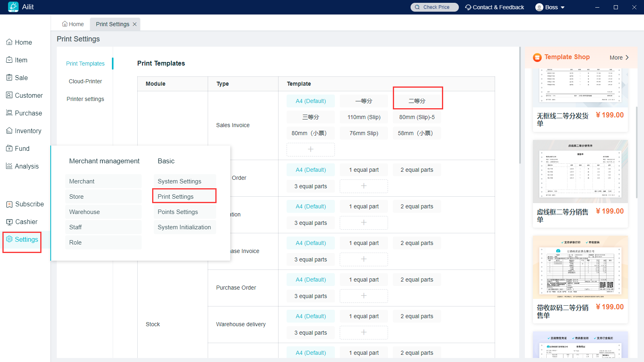Click the Inventory sidebar icon

[9, 131]
